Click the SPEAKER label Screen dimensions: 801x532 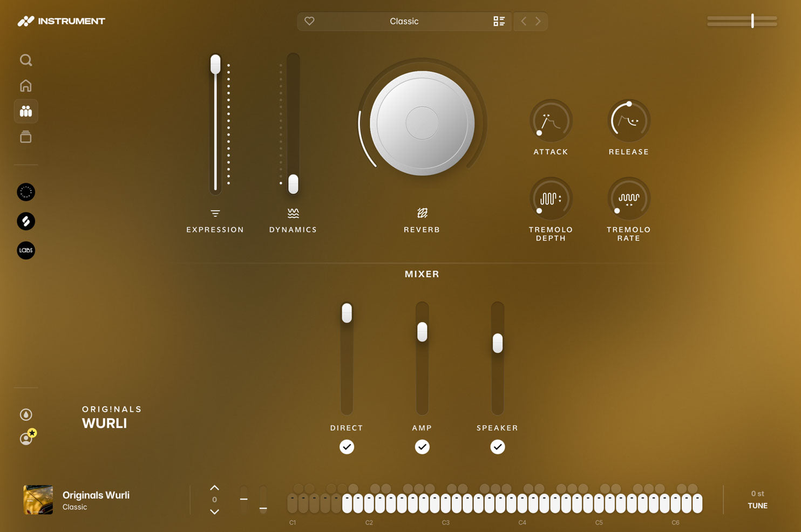pyautogui.click(x=498, y=428)
